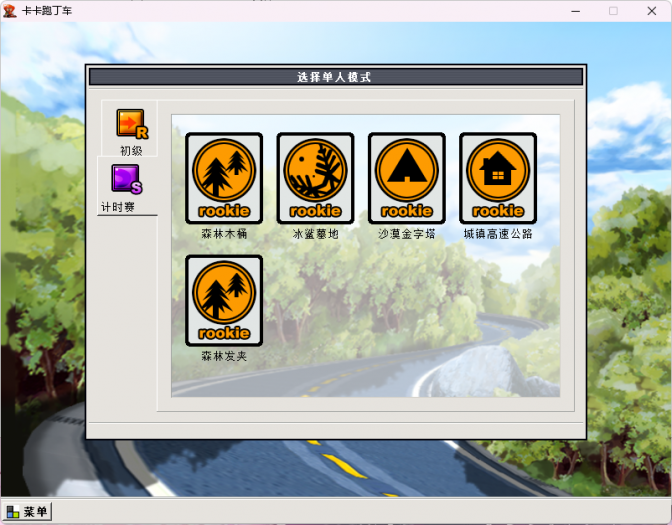The height and width of the screenshot is (525, 672).
Task: Click the 城镇高速公路 track name label
Action: [497, 234]
